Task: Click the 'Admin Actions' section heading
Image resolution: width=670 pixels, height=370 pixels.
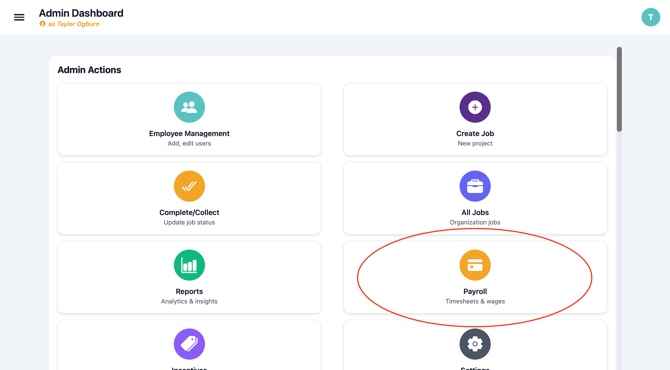Action: click(x=89, y=70)
